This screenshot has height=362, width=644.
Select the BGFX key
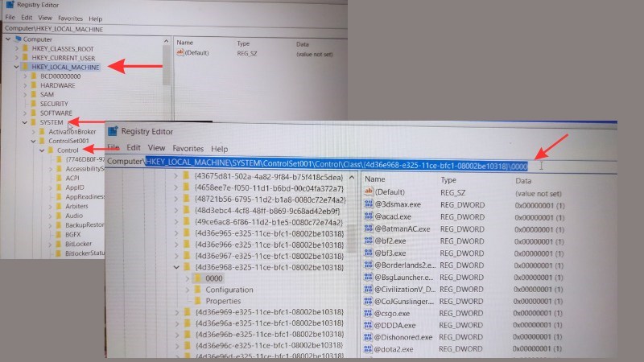point(72,234)
